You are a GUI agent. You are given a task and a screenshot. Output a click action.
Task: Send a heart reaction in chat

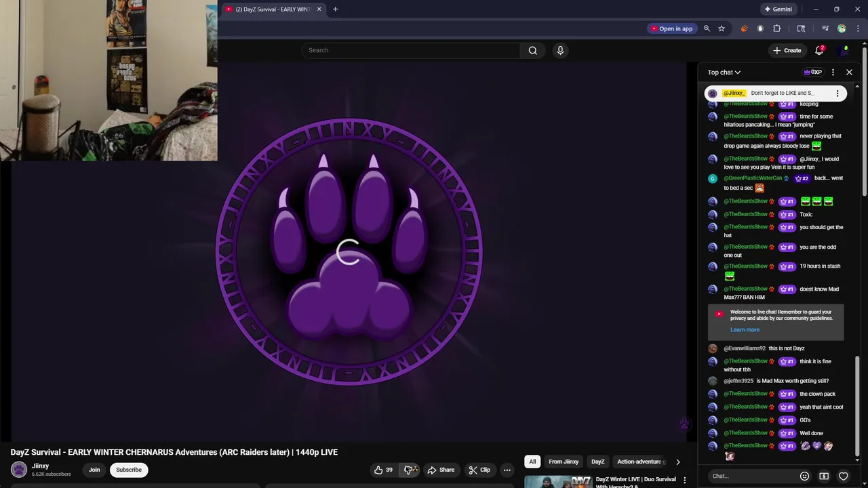pos(844,476)
